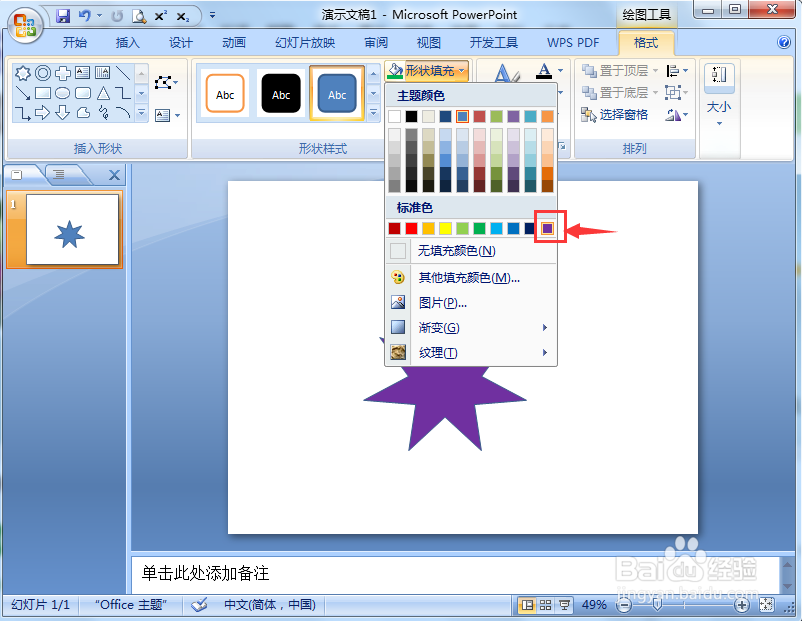Pick the black theme color swatch
This screenshot has width=802, height=621.
coord(411,116)
